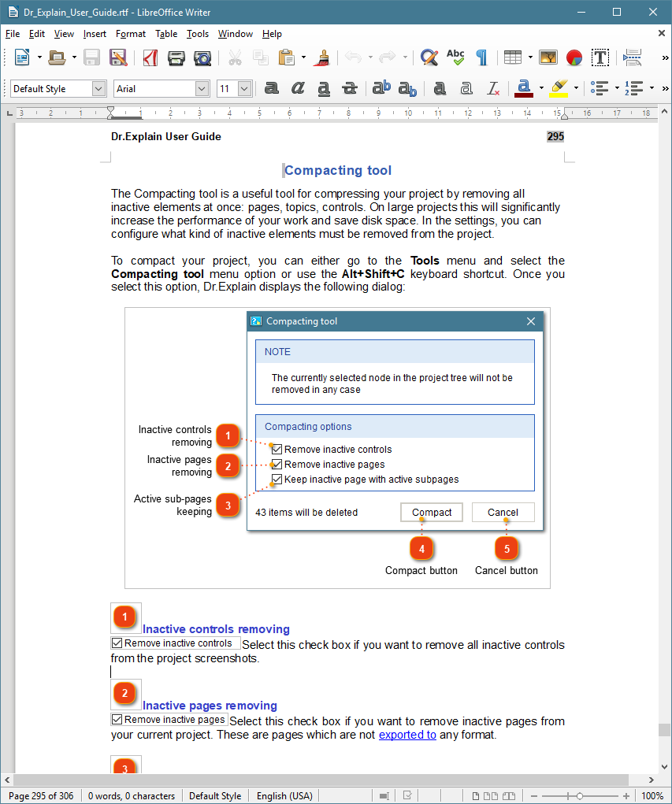This screenshot has width=672, height=804.
Task: Open the File menu
Action: 13,34
